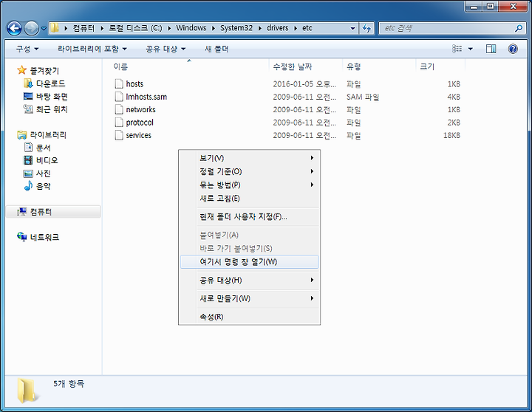Expand the address bar history dropdown
Viewport: 532px width, 412px height.
click(x=353, y=28)
